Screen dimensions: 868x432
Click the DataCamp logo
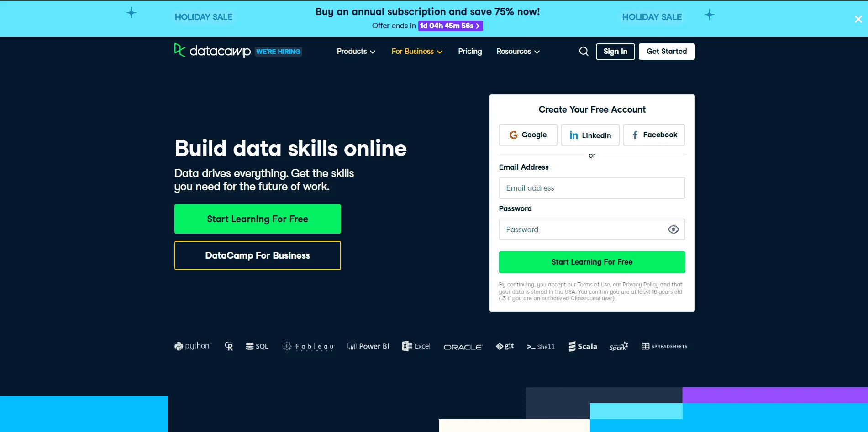click(212, 51)
